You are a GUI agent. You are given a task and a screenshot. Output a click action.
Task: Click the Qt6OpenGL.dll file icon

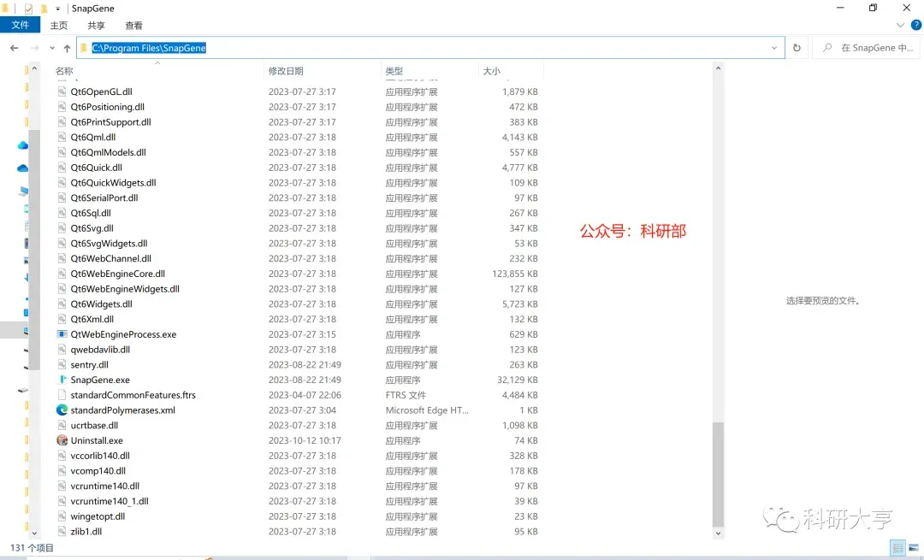coord(62,91)
